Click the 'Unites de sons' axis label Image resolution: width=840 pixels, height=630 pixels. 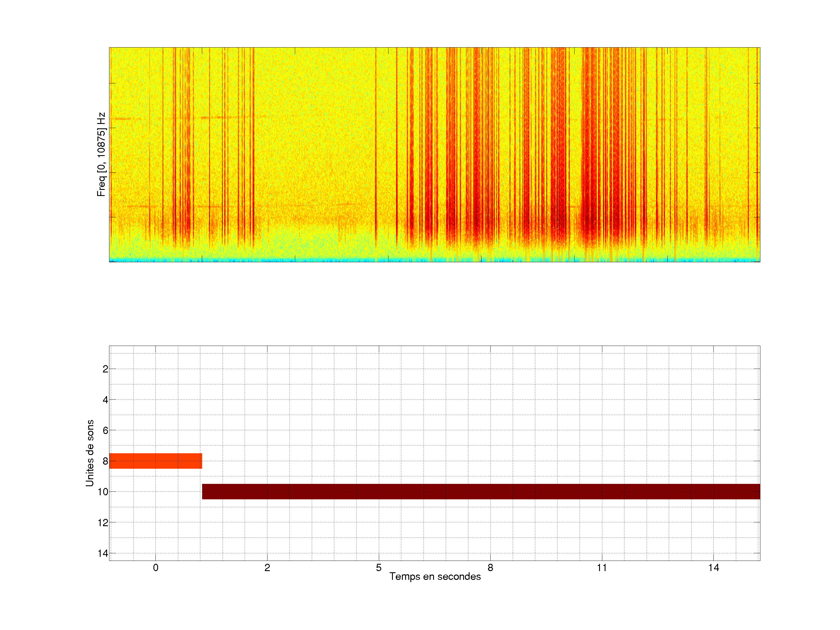(x=90, y=453)
